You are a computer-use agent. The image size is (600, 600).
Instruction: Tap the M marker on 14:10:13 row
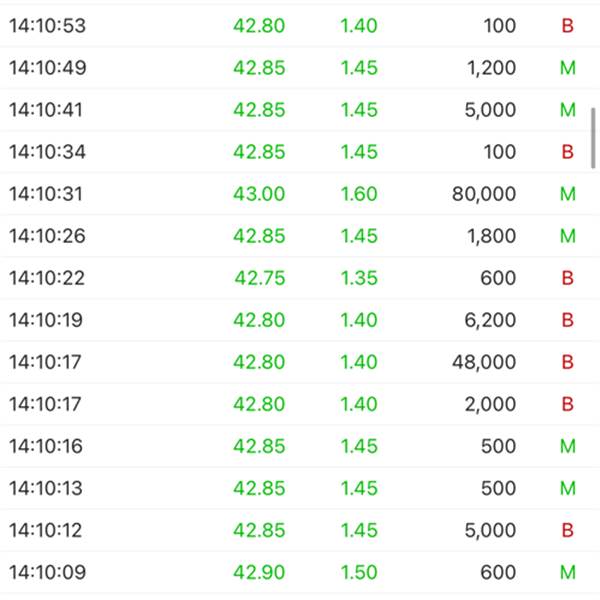coord(567,488)
